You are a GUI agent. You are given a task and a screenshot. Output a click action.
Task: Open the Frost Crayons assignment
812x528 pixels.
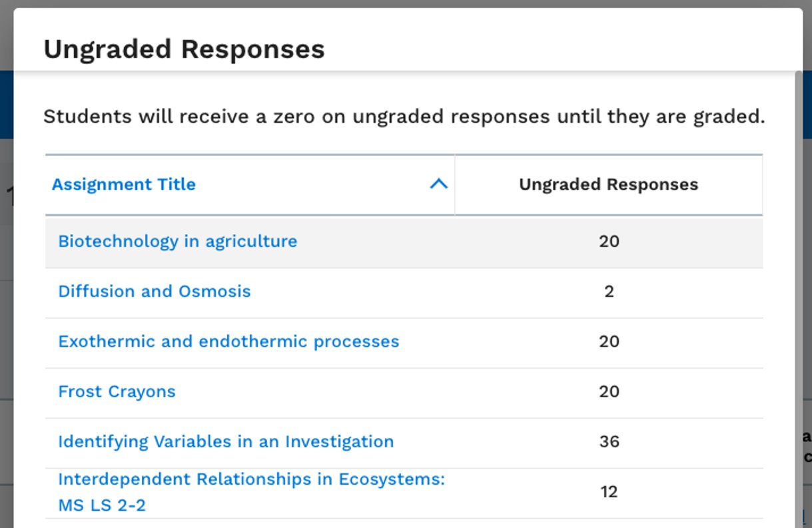[117, 391]
